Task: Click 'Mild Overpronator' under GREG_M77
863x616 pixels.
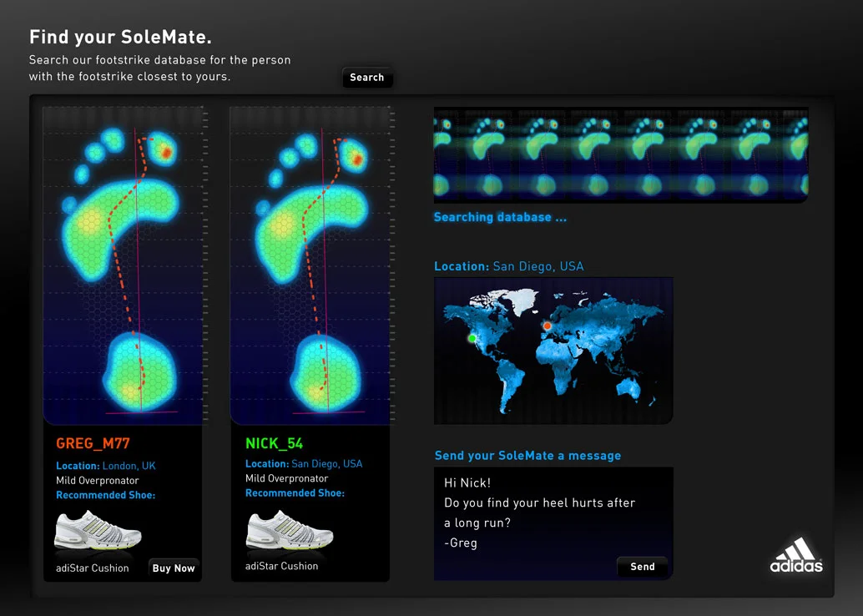Action: coord(98,481)
